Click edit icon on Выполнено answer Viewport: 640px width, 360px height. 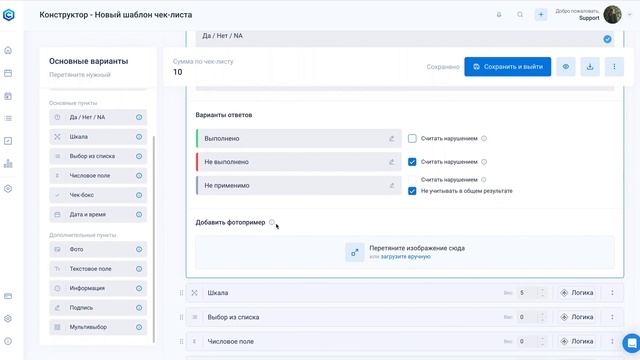(x=391, y=139)
